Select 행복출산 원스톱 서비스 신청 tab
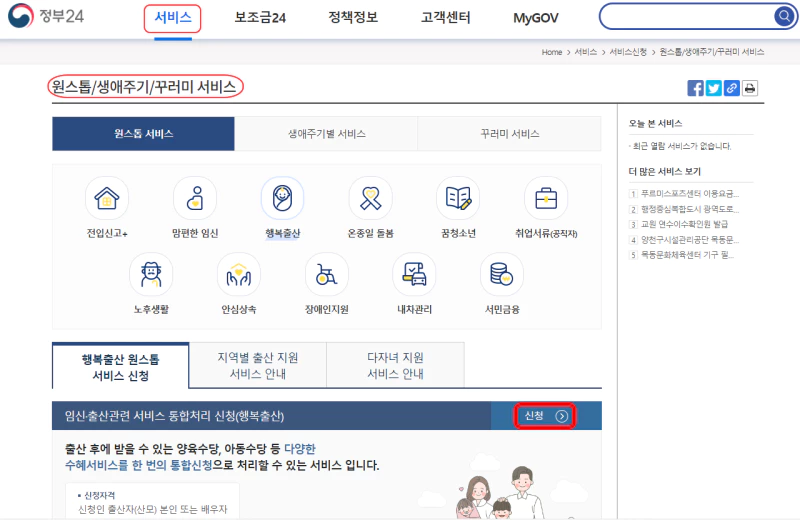The width and height of the screenshot is (800, 520). (x=120, y=367)
